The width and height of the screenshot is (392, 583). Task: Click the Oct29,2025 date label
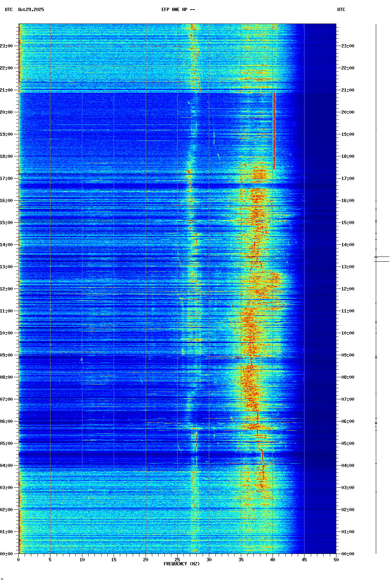(31, 10)
